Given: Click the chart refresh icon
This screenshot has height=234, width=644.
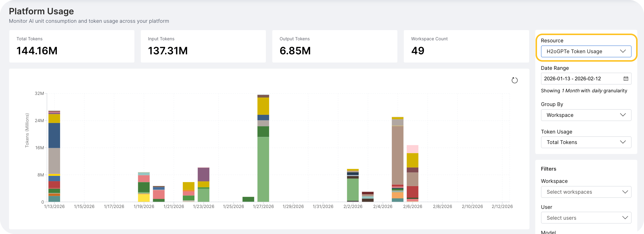Looking at the screenshot, I should 515,80.
